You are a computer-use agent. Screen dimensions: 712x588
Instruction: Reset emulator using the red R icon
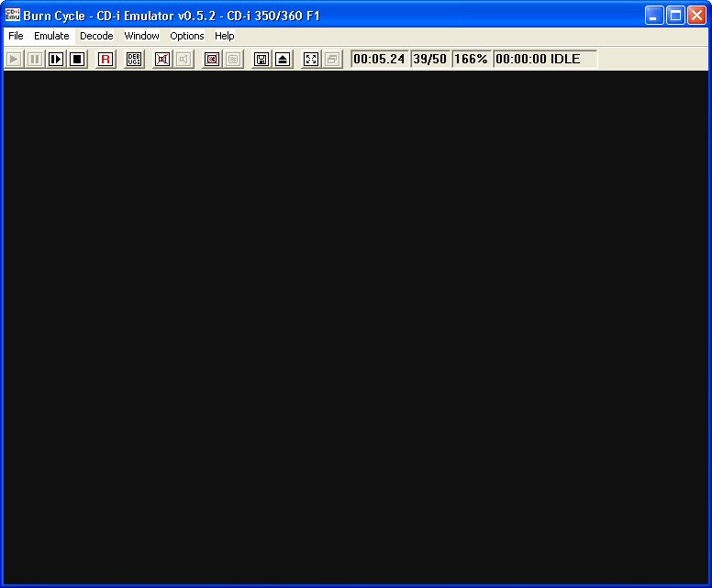(x=106, y=59)
